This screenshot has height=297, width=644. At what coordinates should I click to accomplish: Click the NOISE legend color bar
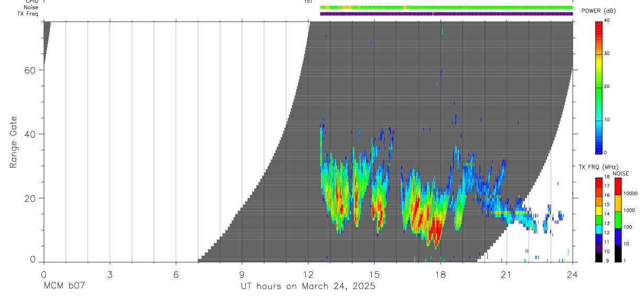tap(618, 220)
